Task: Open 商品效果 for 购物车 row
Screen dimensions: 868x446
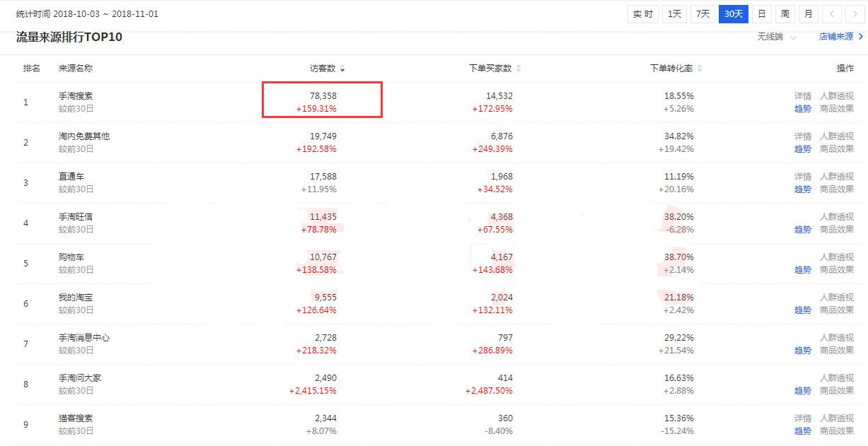Action: point(837,270)
